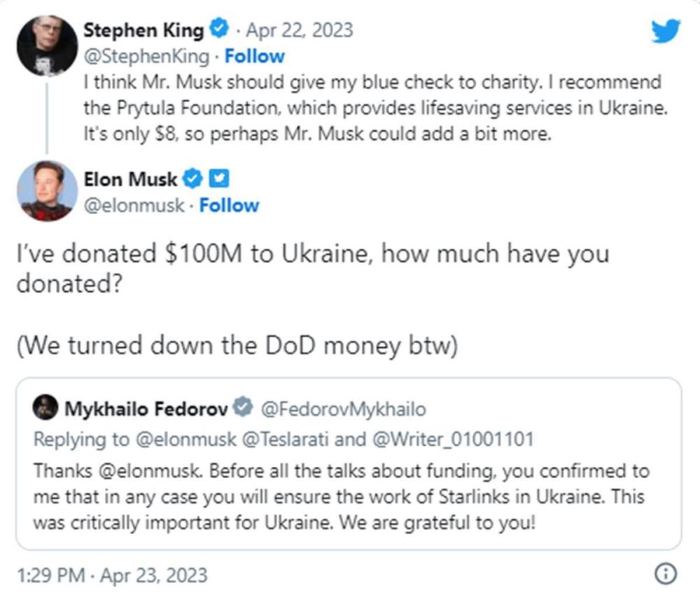Click Mykhailo Fedorov's verified badge
Image resolution: width=700 pixels, height=597 pixels.
point(242,408)
